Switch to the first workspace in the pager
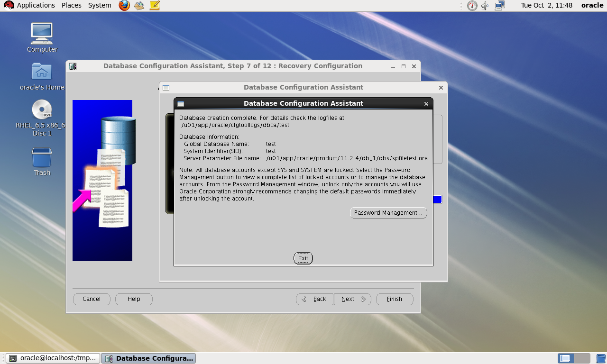Screen dimensions: 607x364 coord(565,358)
